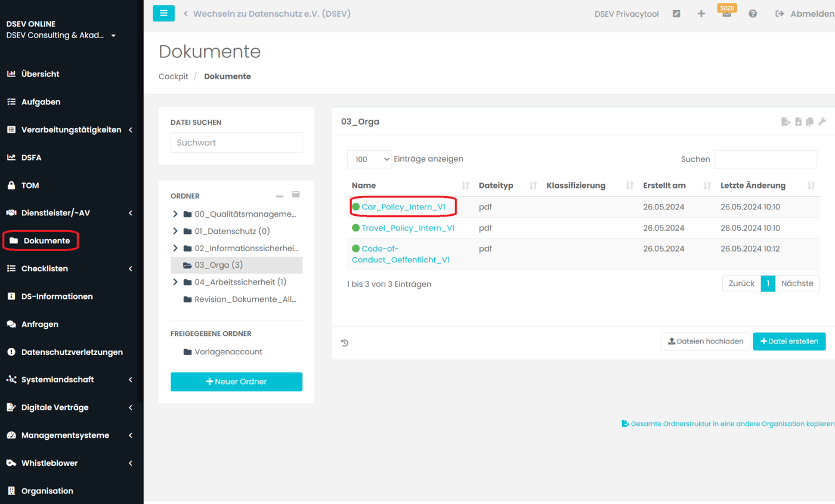Open the entries-per-page dropdown showing 100

369,159
